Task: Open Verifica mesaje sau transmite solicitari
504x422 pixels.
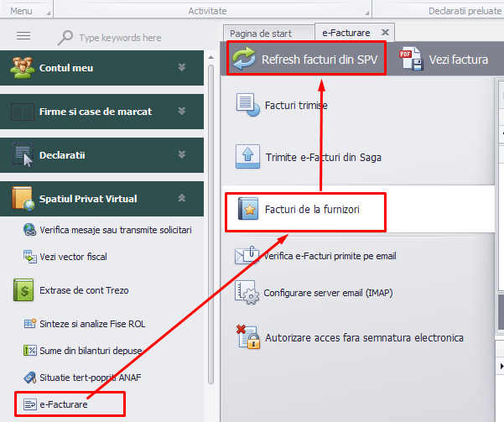Action: click(116, 230)
